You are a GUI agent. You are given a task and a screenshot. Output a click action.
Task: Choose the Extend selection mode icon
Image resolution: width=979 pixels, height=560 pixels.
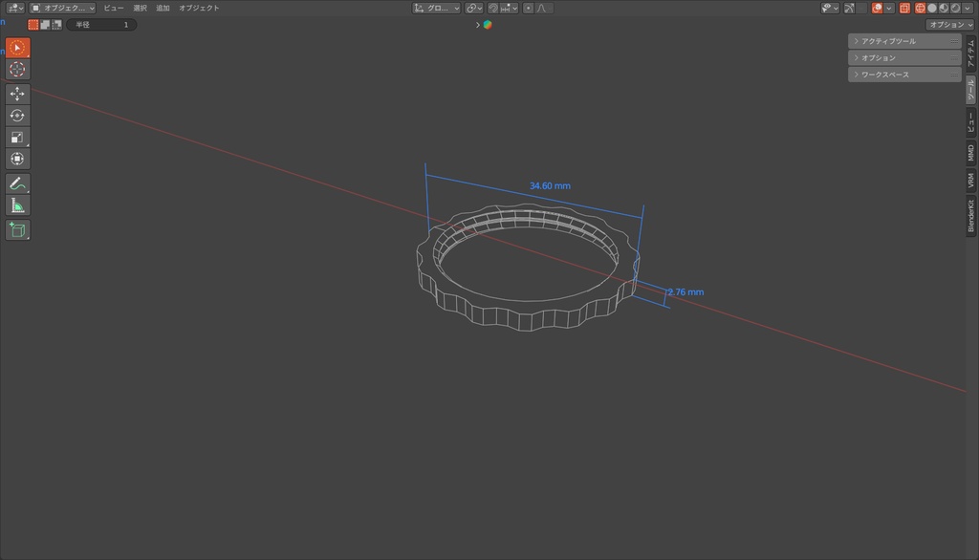[x=45, y=24]
